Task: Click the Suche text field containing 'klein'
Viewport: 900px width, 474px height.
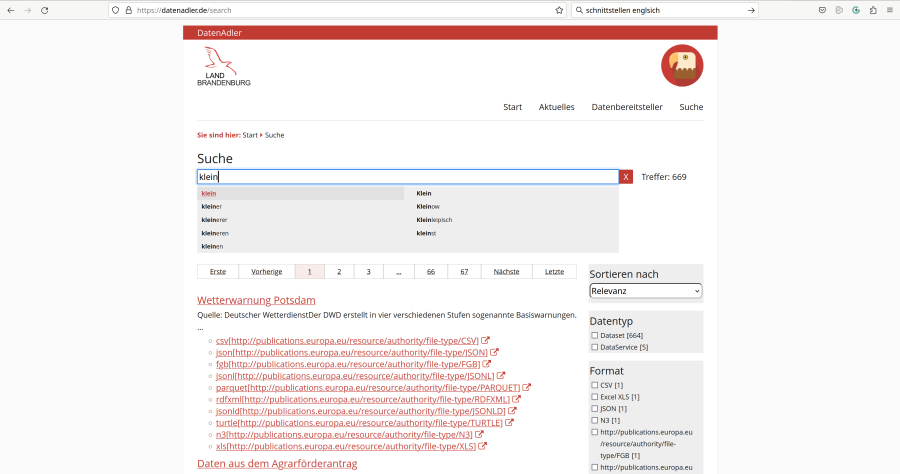Action: (x=407, y=177)
